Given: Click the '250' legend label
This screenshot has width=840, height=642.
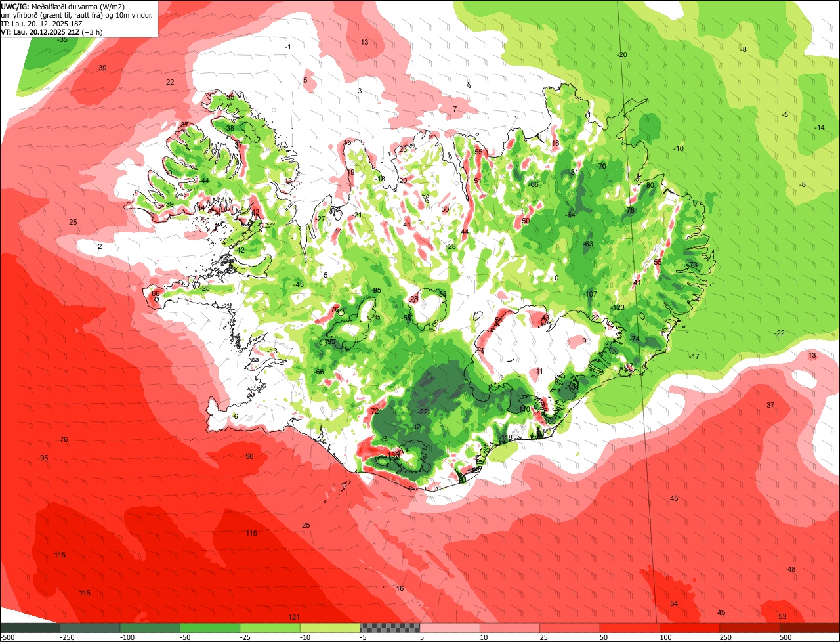Looking at the screenshot, I should 726,637.
